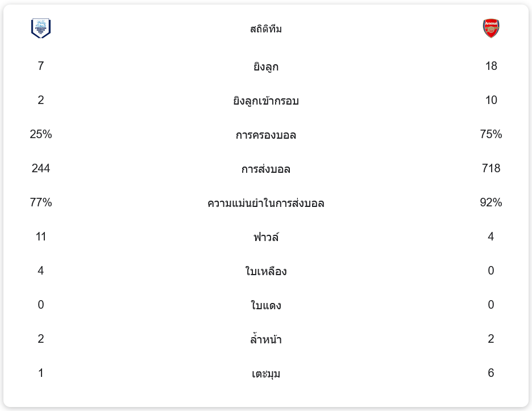Viewport: 532px width, 411px height.
Task: Select Preston's 11 fouls value
Action: (x=41, y=236)
